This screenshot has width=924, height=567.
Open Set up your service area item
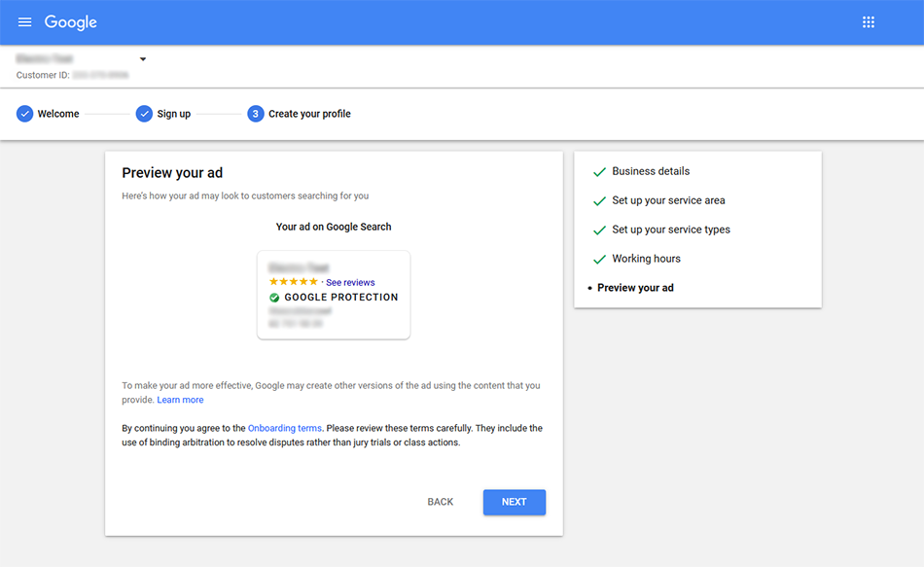668,200
